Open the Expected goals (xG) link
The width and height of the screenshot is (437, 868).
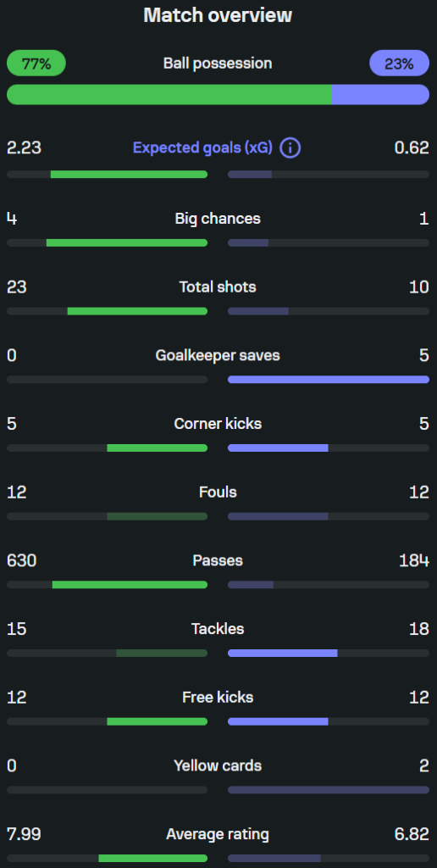pos(202,147)
